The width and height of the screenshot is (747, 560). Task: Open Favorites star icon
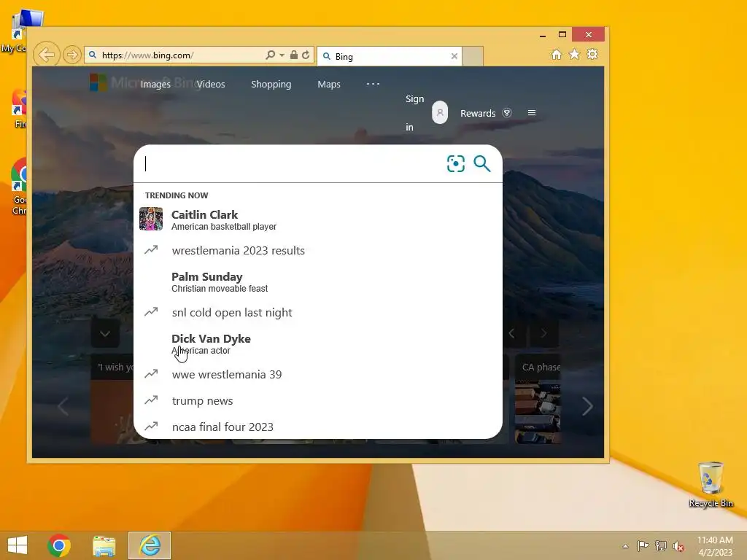click(x=575, y=54)
